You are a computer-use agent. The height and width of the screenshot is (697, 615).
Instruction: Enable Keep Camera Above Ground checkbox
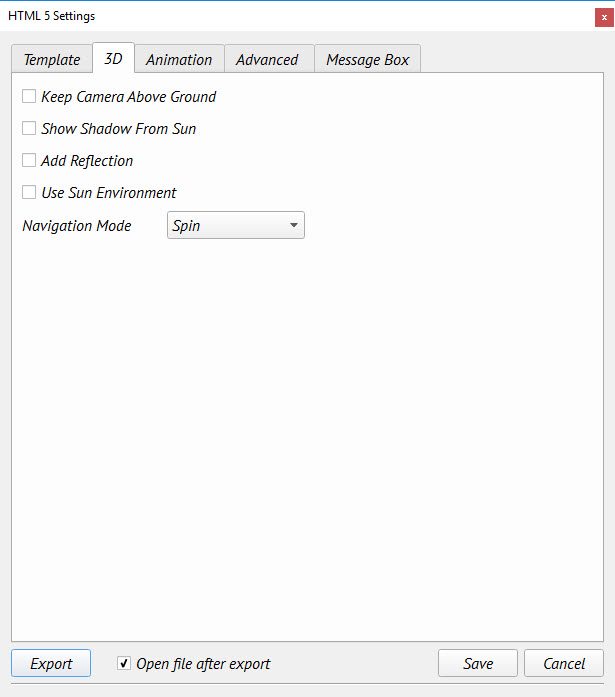(x=29, y=97)
